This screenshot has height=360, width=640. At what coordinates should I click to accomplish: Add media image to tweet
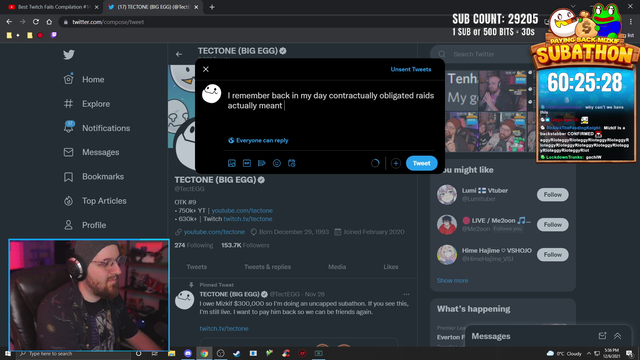pyautogui.click(x=232, y=163)
